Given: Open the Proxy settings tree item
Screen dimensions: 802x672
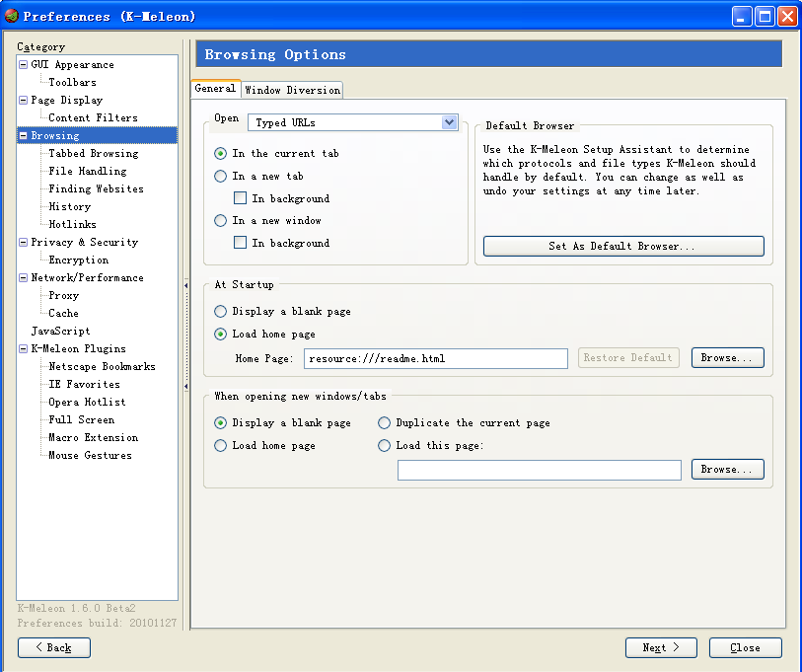Looking at the screenshot, I should pyautogui.click(x=63, y=296).
